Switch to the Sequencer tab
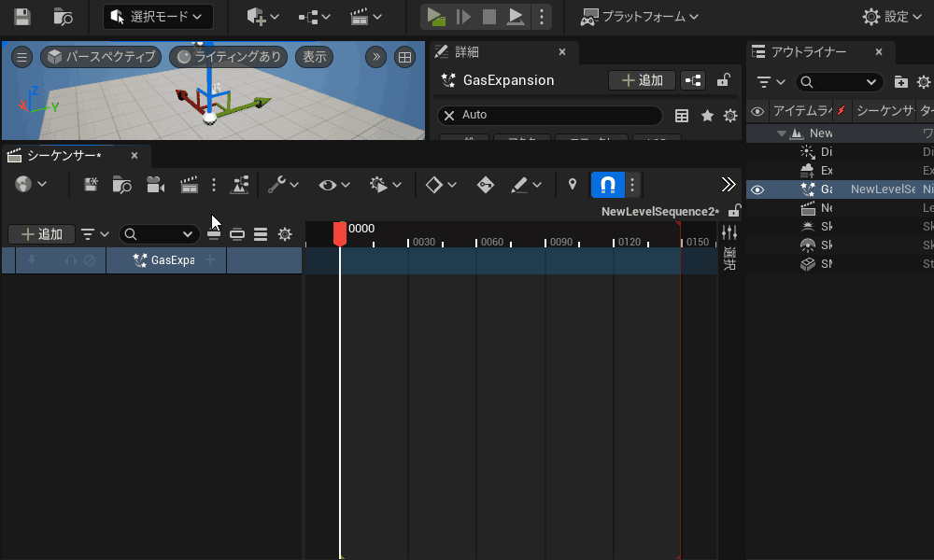This screenshot has height=560, width=934. (x=63, y=155)
